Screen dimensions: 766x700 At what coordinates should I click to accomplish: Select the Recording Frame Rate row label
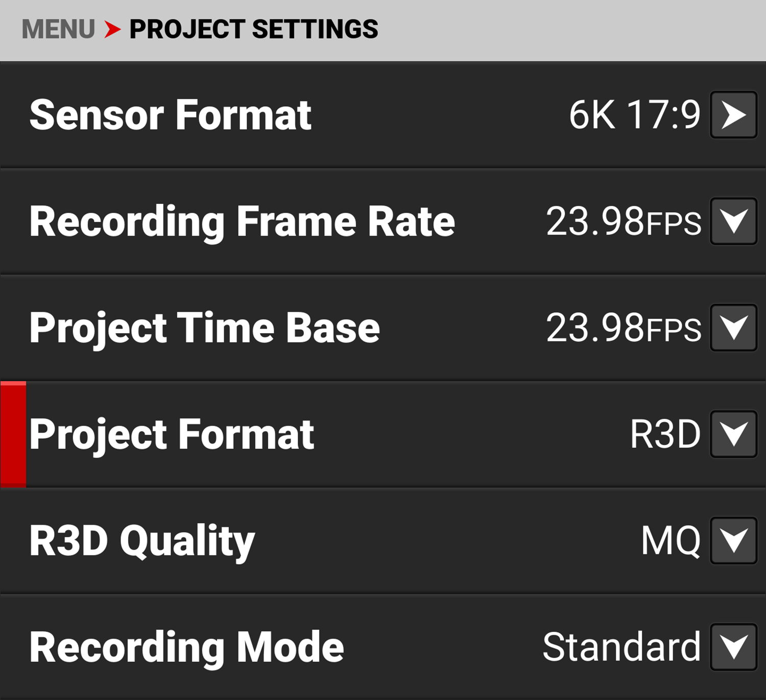click(242, 222)
